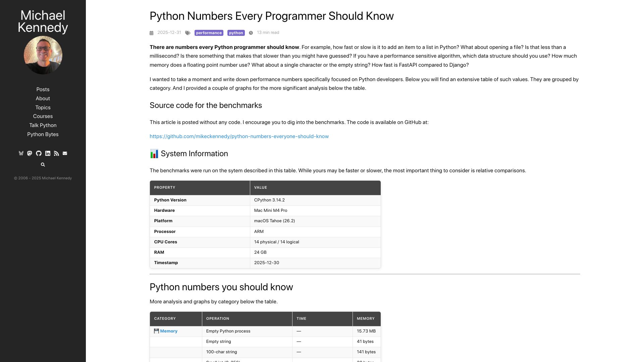Viewport: 644px width, 362px height.
Task: Go to the About page
Action: pos(43,98)
